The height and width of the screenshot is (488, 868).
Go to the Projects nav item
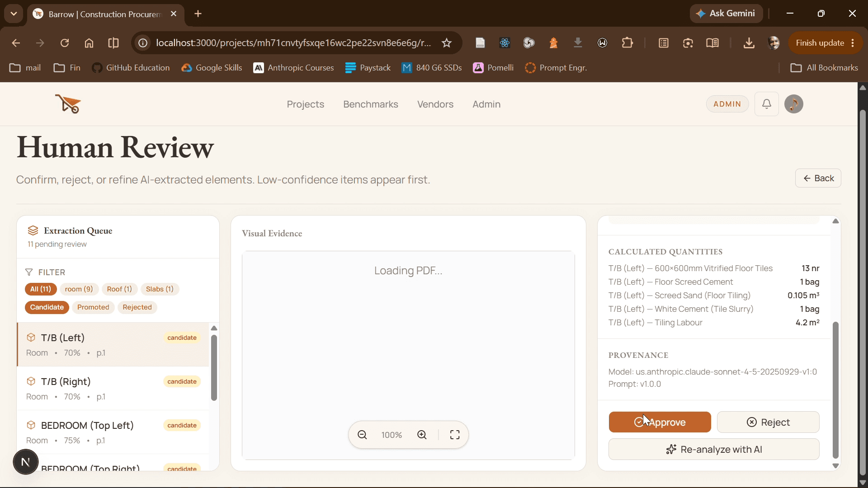pos(306,104)
